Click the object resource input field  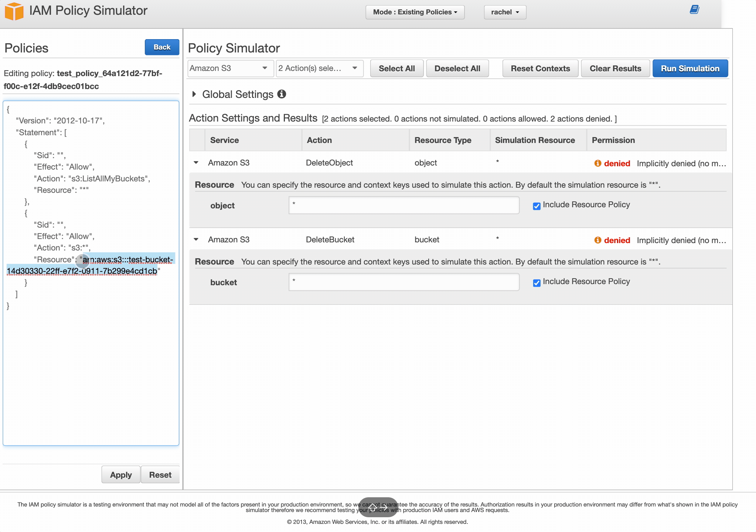tap(403, 205)
